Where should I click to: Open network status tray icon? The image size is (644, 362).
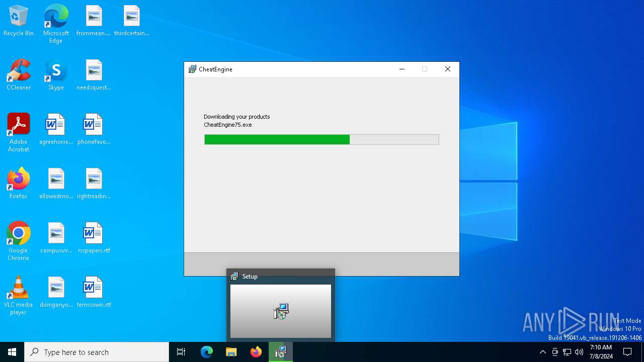point(567,352)
